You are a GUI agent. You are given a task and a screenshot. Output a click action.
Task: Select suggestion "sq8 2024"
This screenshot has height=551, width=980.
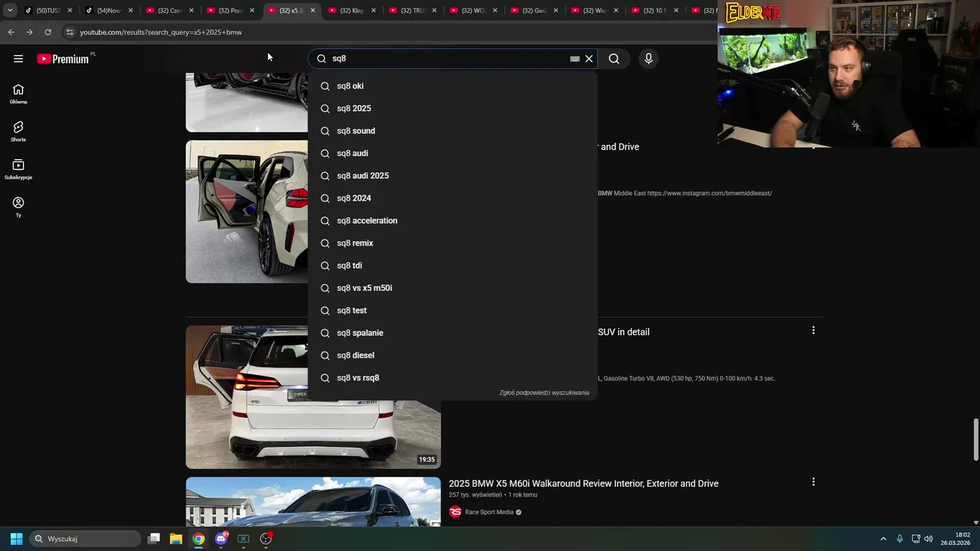tap(452, 198)
